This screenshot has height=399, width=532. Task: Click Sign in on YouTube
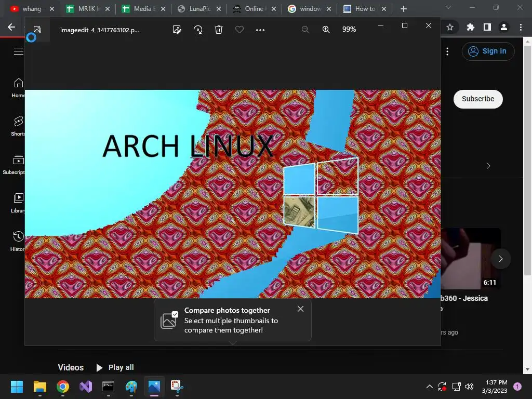point(488,51)
